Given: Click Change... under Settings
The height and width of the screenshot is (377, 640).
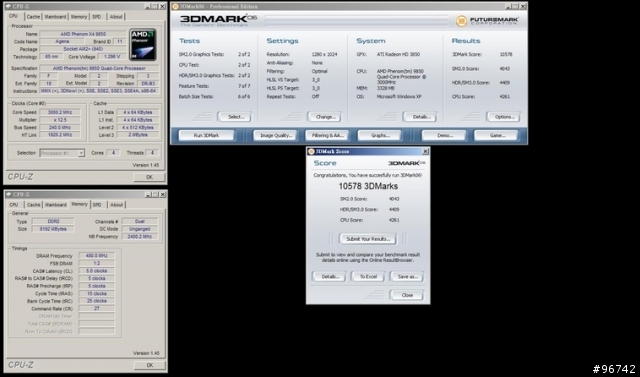Looking at the screenshot, I should [325, 117].
